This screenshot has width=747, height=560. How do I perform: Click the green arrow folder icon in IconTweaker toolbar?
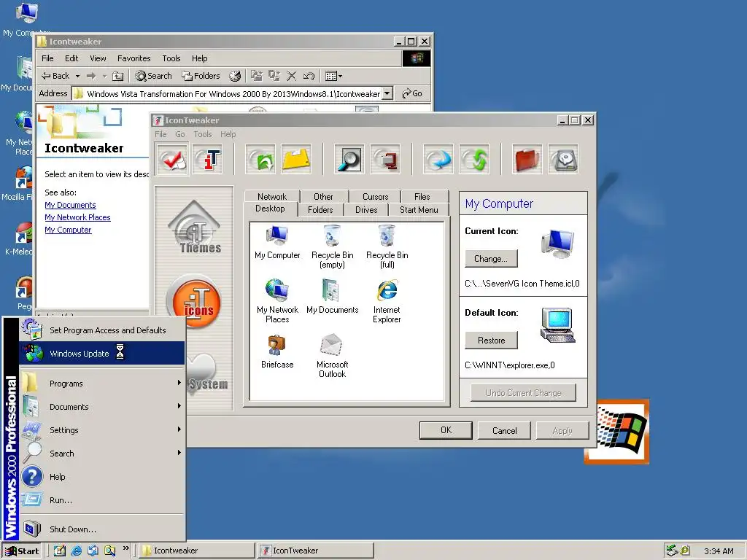point(260,159)
